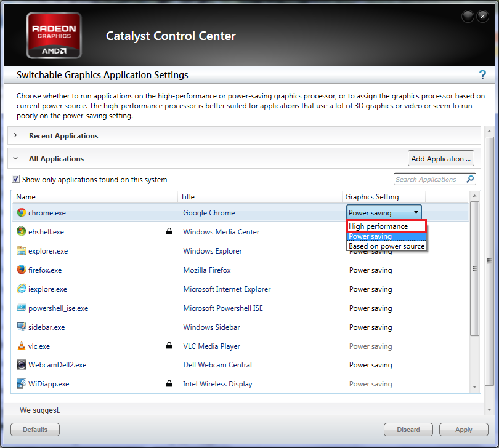Screen dimensions: 499x448
Task: Expand the Recent Applications section
Action: [15, 135]
